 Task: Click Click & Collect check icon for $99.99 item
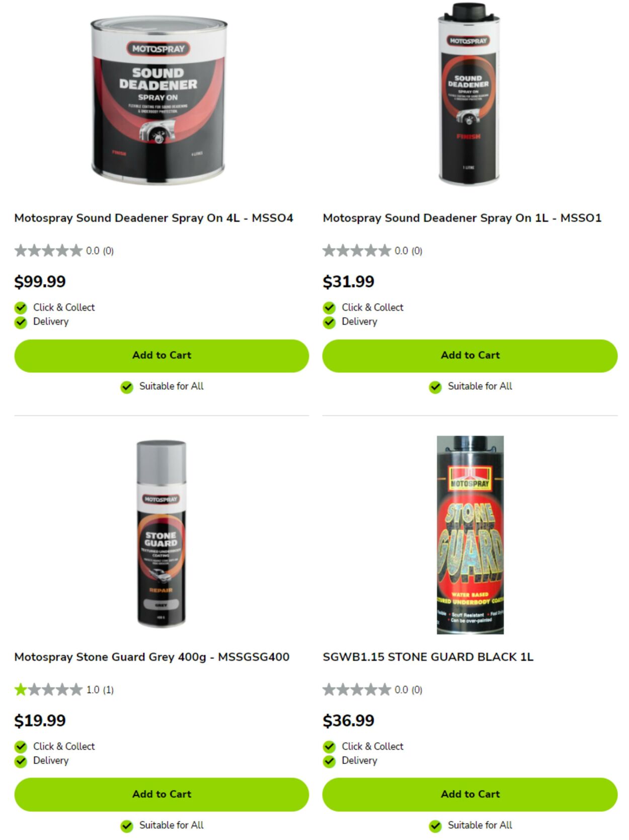21,308
